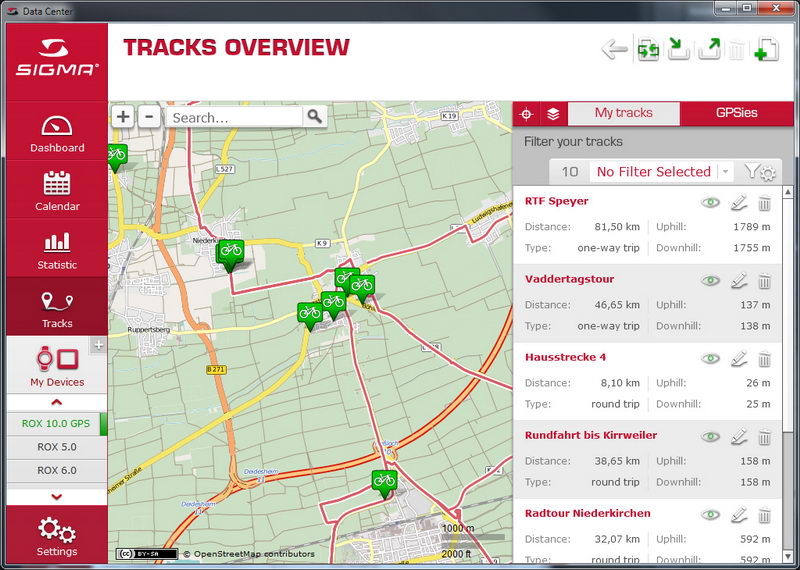Click the map search magnifier icon

[315, 117]
